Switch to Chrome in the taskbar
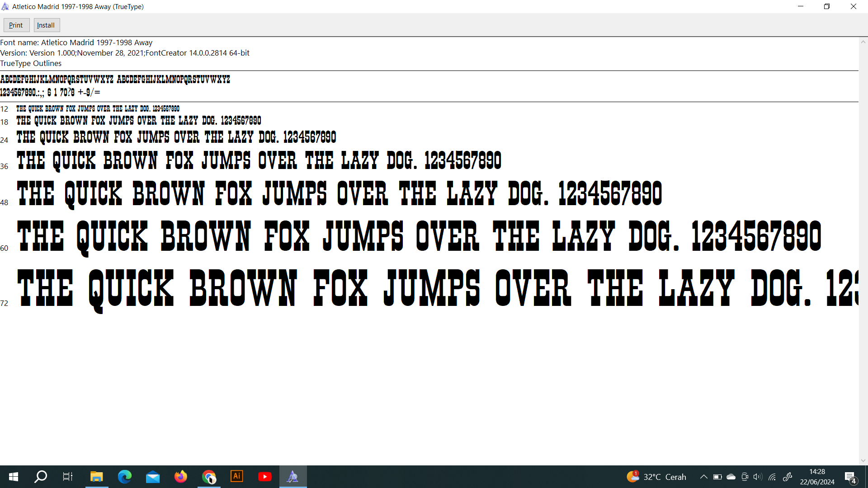 click(209, 477)
